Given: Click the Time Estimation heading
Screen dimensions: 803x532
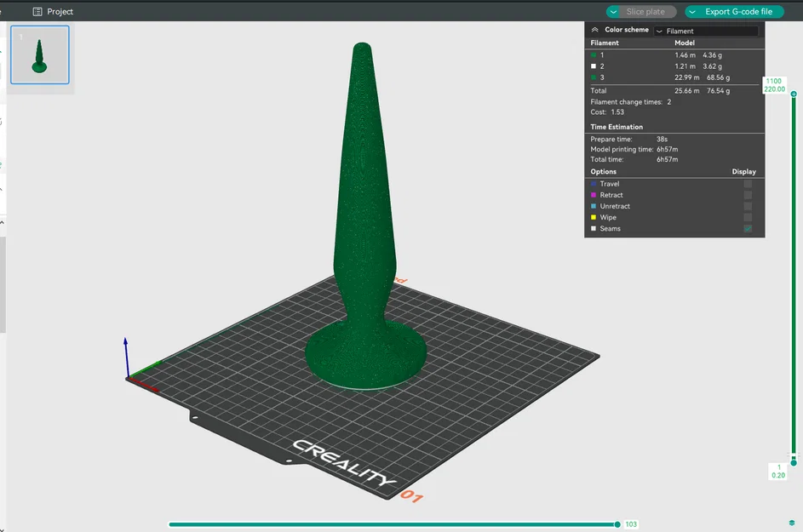Looking at the screenshot, I should (x=617, y=127).
